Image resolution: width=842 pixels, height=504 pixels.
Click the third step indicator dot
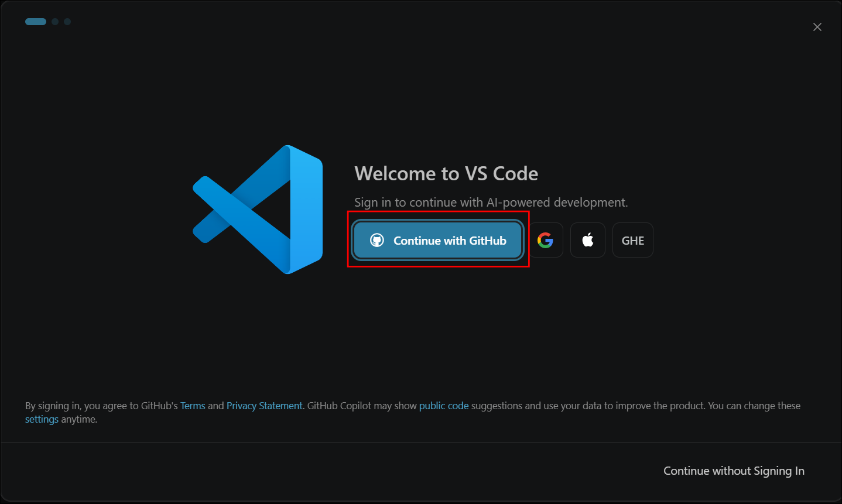point(67,22)
